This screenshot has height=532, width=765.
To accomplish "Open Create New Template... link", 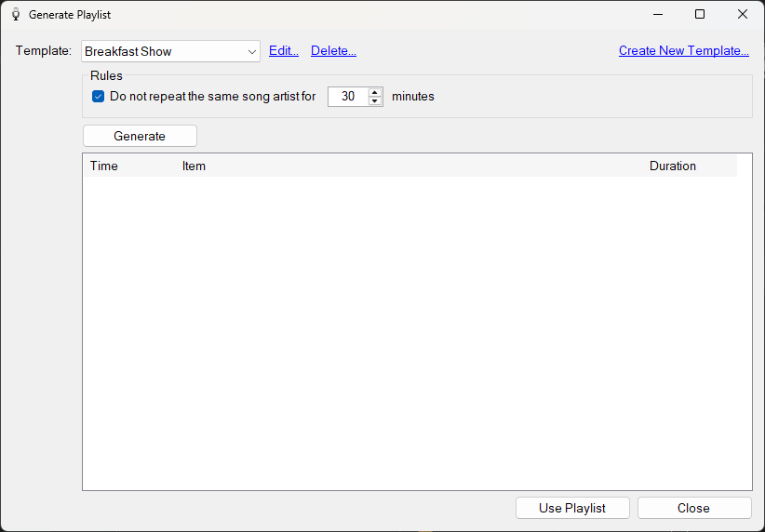I will 683,51.
